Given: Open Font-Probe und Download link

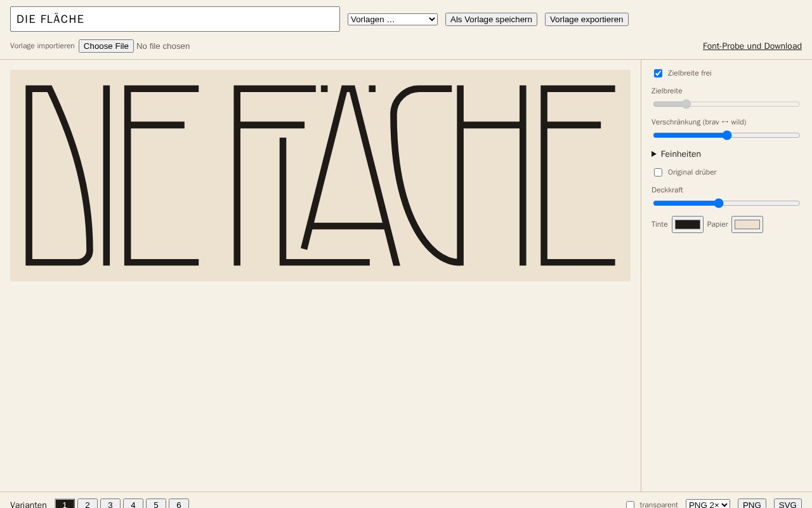Looking at the screenshot, I should tap(752, 46).
